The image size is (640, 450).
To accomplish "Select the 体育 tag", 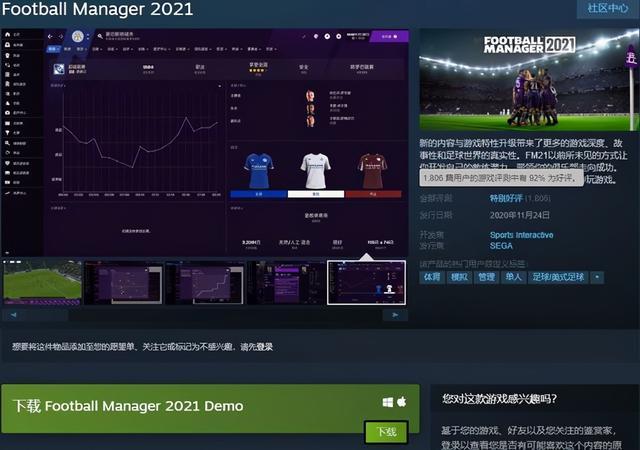I will pos(432,277).
